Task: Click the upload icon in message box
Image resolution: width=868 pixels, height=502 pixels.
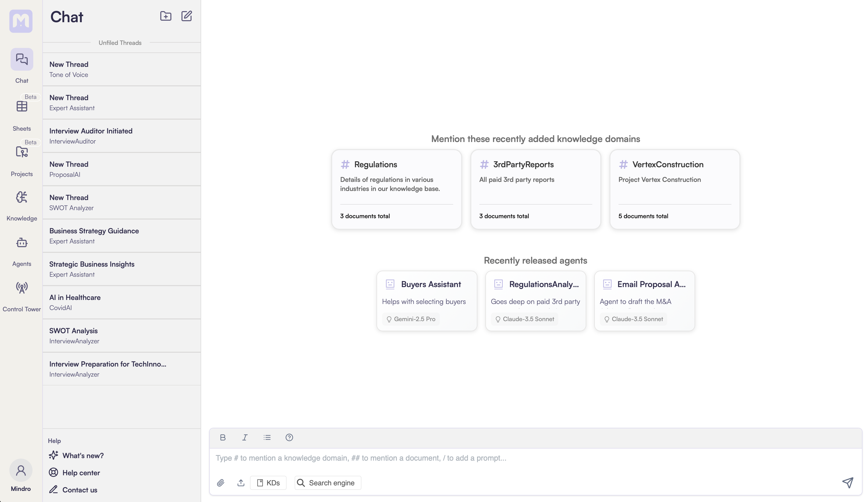Action: (x=241, y=483)
